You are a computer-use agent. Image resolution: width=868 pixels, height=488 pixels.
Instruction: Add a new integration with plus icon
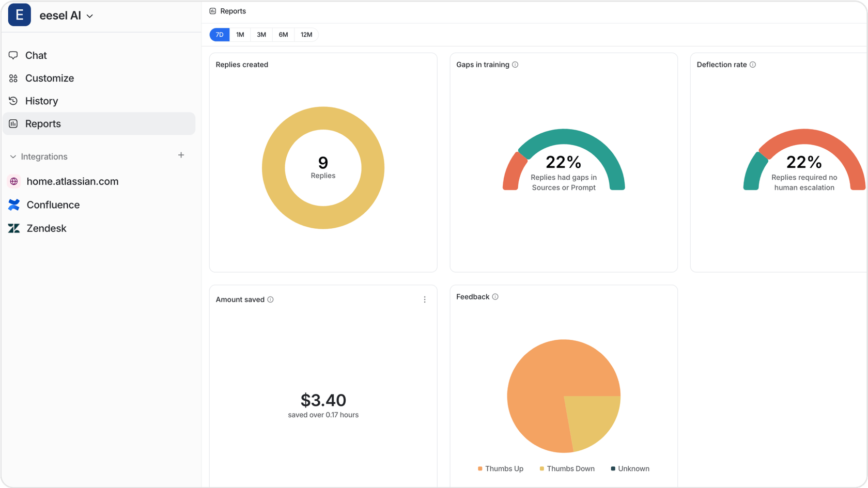click(181, 155)
